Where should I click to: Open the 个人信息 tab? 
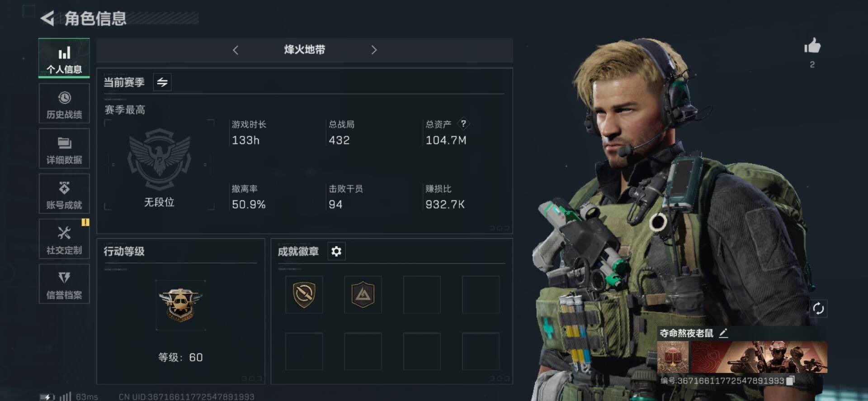click(x=64, y=58)
